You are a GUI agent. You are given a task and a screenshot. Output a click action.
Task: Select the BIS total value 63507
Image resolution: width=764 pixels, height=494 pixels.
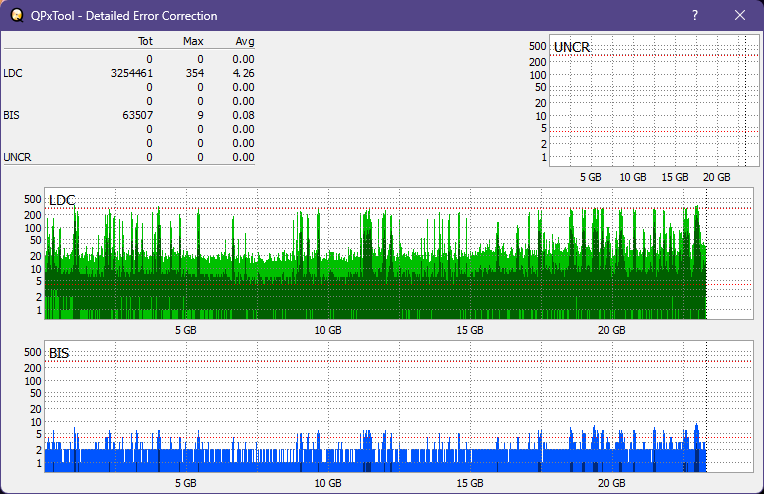[x=137, y=115]
